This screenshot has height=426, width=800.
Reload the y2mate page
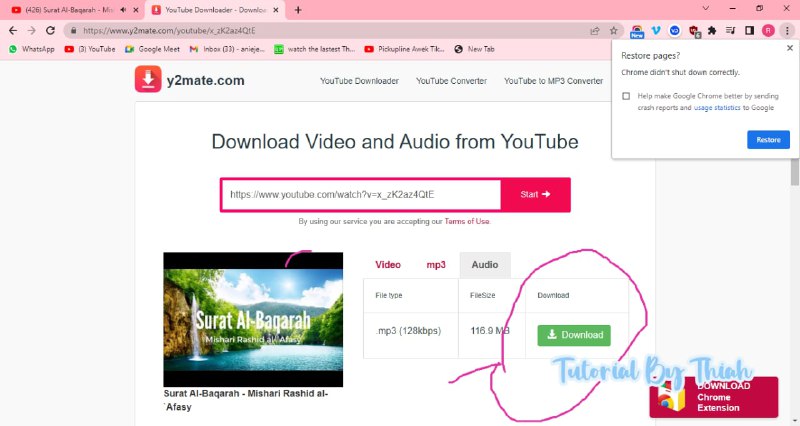(50, 31)
